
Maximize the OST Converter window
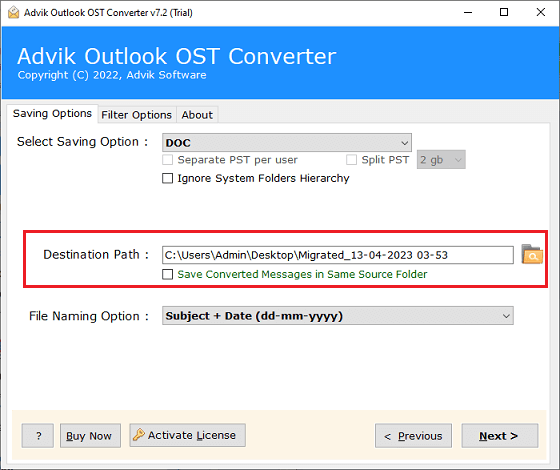(x=504, y=12)
